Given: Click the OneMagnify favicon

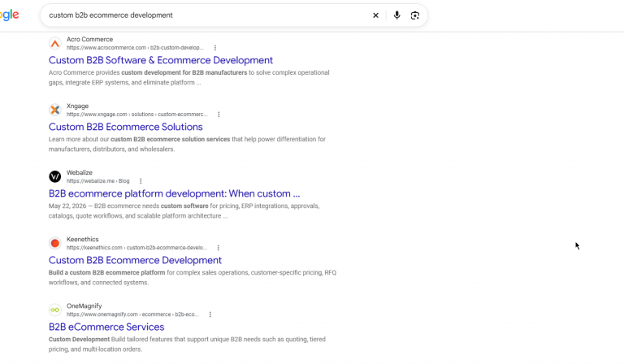Looking at the screenshot, I should 55,310.
